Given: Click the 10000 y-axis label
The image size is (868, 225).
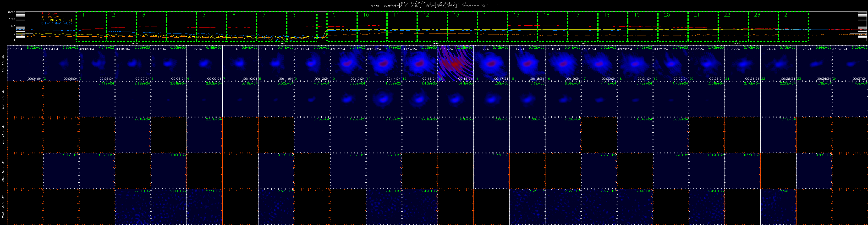Looking at the screenshot, I should [11, 12].
